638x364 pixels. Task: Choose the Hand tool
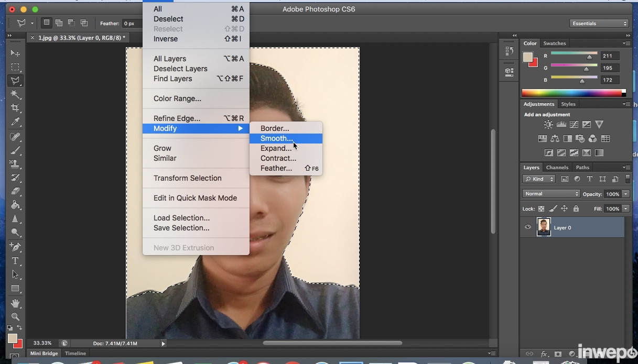(x=15, y=303)
